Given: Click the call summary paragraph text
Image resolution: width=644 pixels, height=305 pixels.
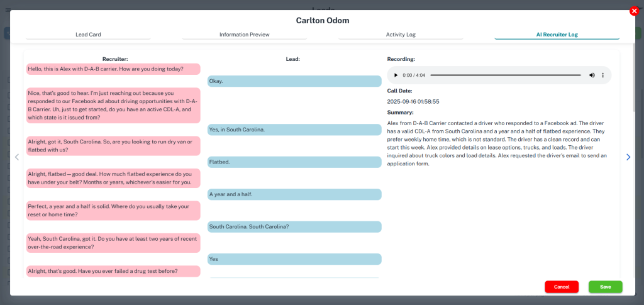Looking at the screenshot, I should [497, 143].
